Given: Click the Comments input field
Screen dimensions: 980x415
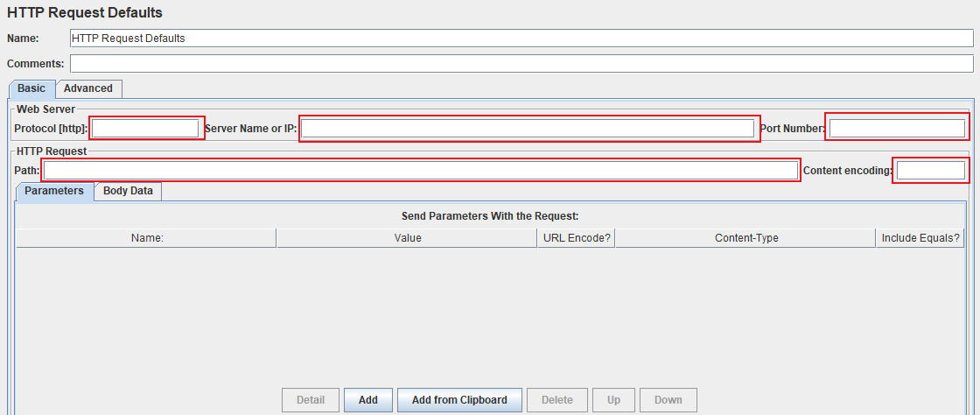Looking at the screenshot, I should [x=521, y=64].
